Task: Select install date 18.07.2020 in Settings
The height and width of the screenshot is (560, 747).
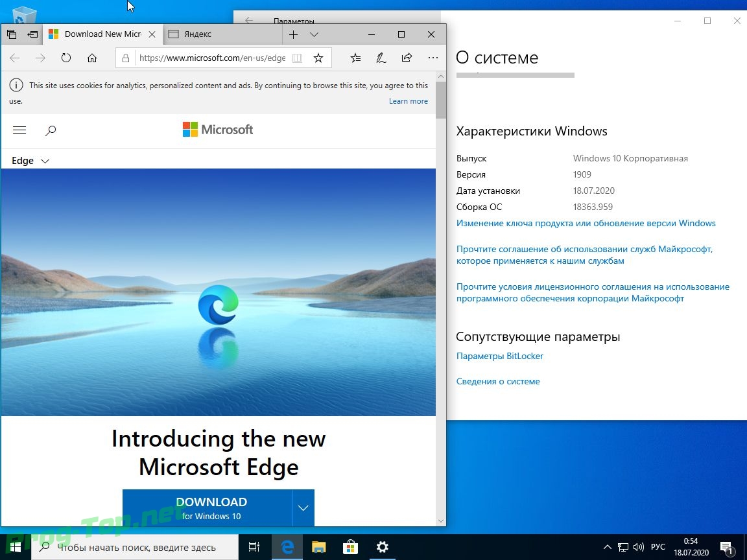Action: [593, 191]
